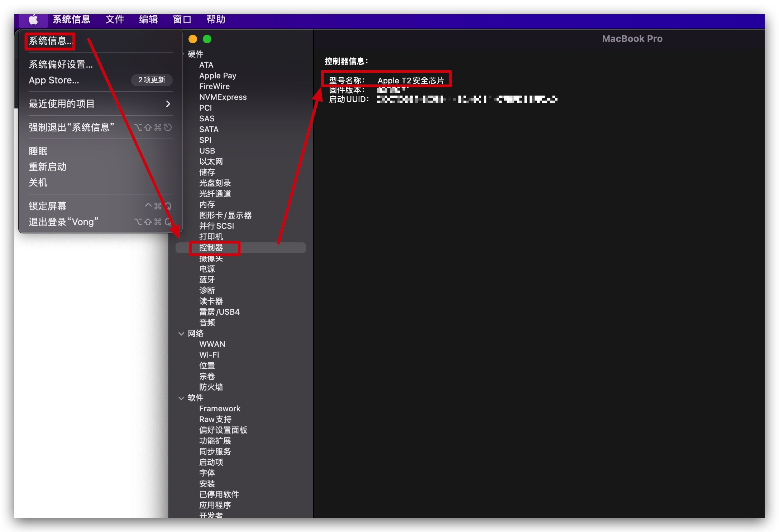Select Wi-Fi under 网络

[209, 355]
